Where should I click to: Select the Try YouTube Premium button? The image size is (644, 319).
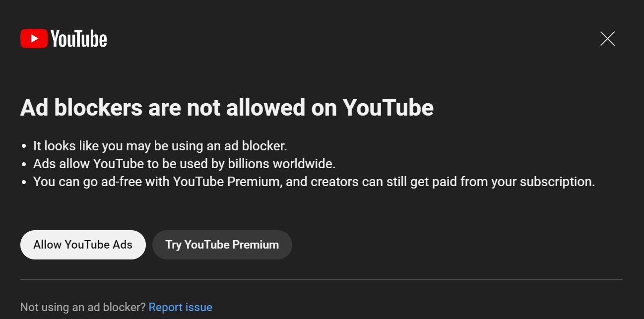click(x=222, y=245)
